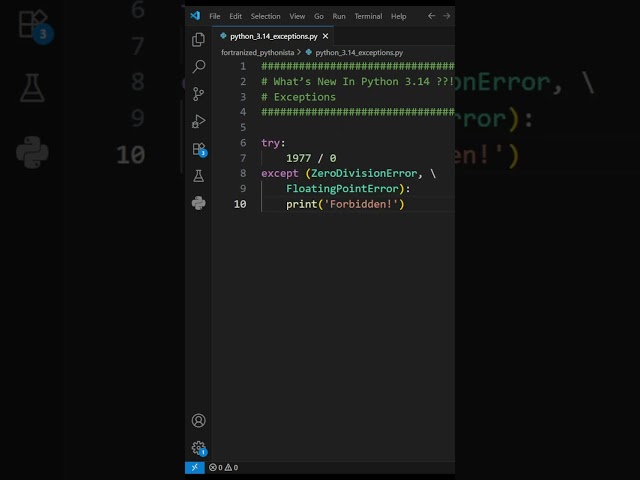Open the Help menu
The width and height of the screenshot is (640, 480).
(x=398, y=16)
